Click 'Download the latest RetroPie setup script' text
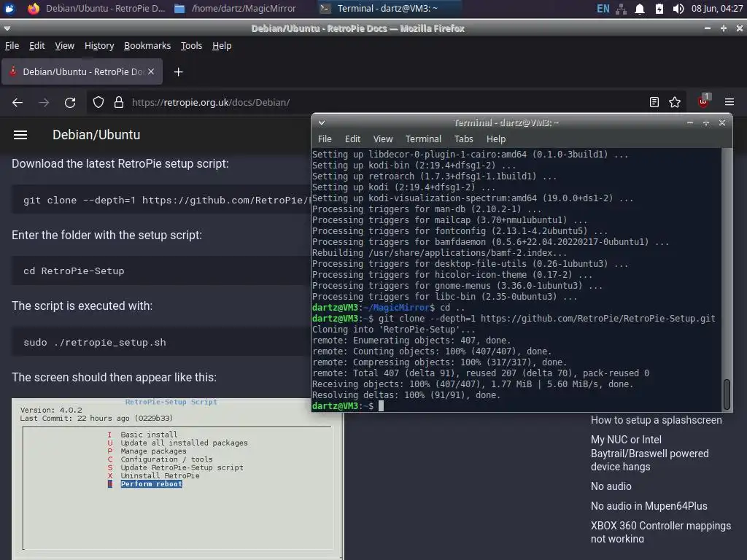 [120, 164]
